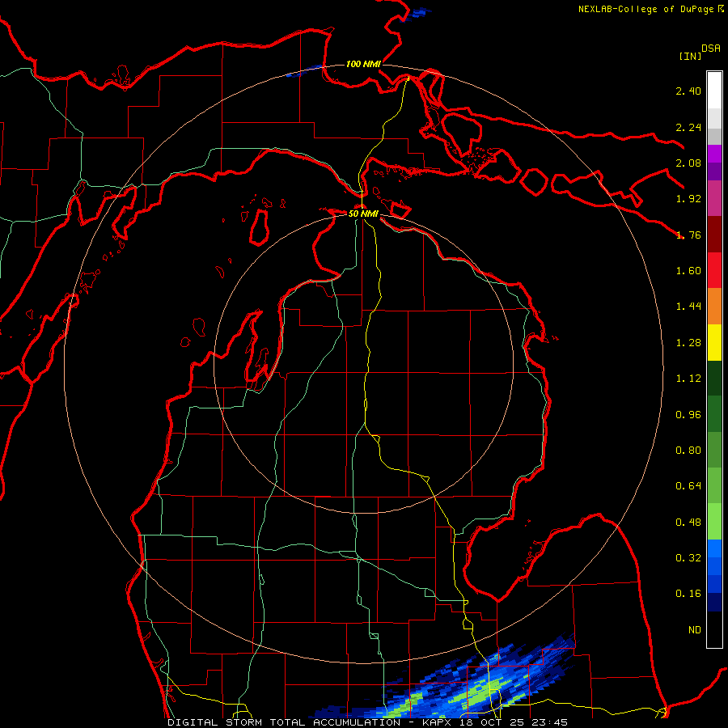The height and width of the screenshot is (728, 728).
Task: Click the 2.40 legend value
Action: [688, 91]
